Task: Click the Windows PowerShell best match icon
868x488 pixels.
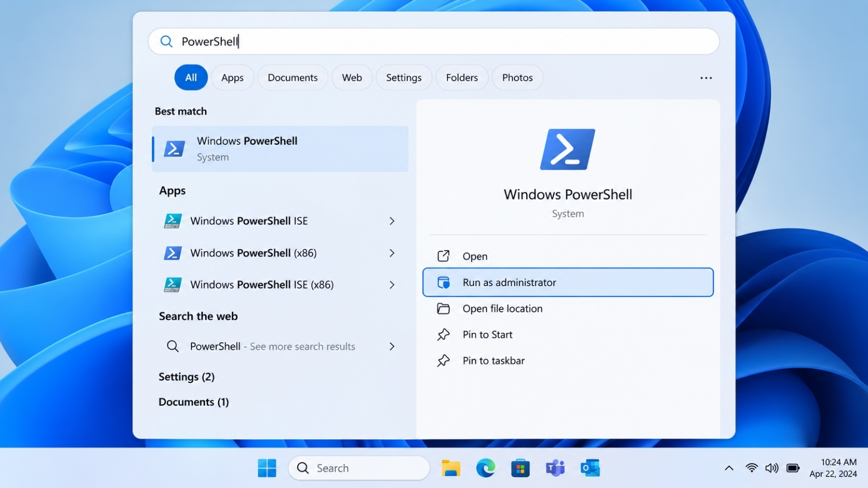Action: (174, 149)
